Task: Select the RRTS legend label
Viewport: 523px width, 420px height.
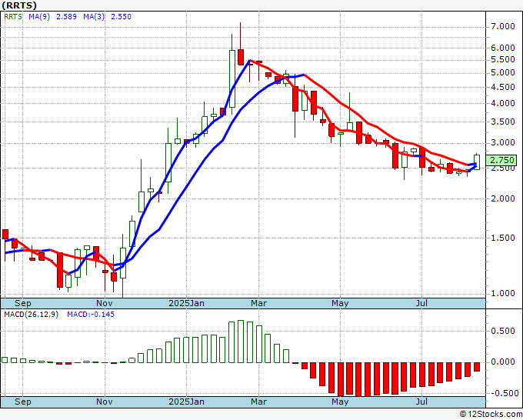Action: pos(13,17)
